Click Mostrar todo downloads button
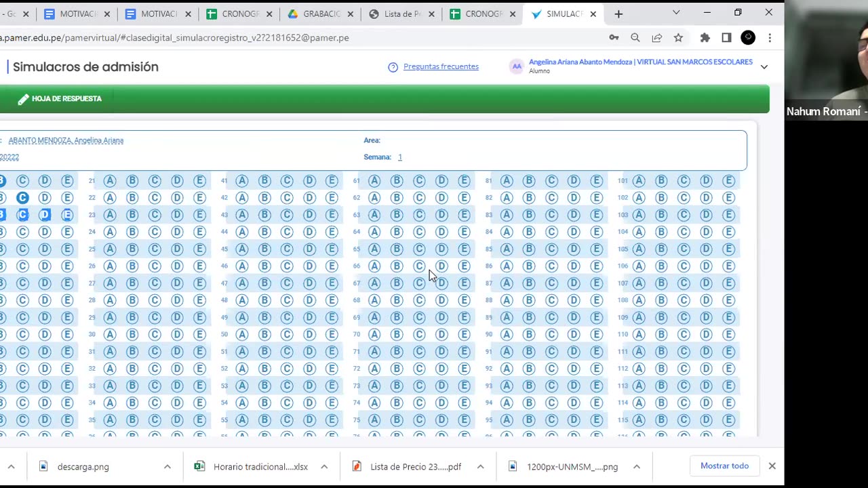The height and width of the screenshot is (488, 868). pos(724,466)
